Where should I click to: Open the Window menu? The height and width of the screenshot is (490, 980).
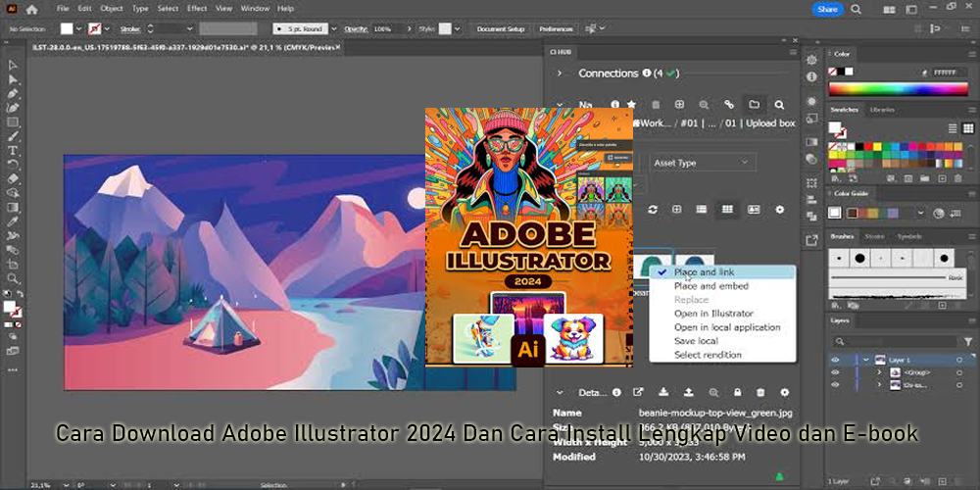point(255,9)
